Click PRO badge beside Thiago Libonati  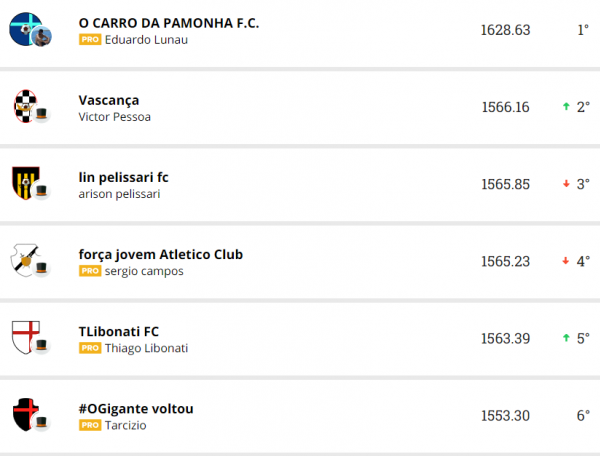coord(89,348)
